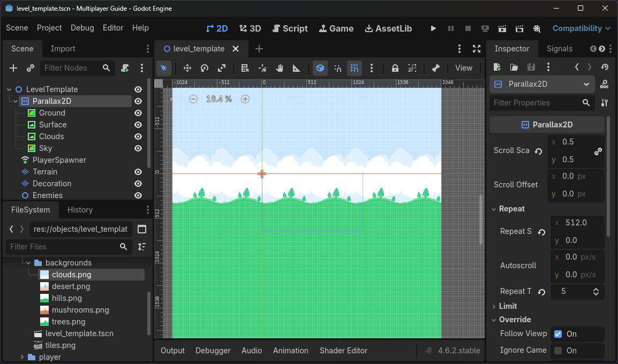Open the Parallax2D documentation icon
618x364 pixels.
(x=604, y=84)
